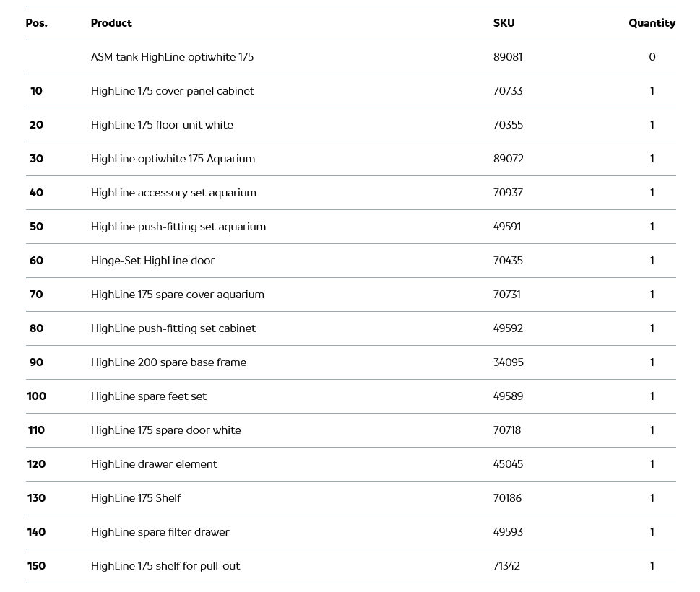Click the Product column header

tap(111, 23)
